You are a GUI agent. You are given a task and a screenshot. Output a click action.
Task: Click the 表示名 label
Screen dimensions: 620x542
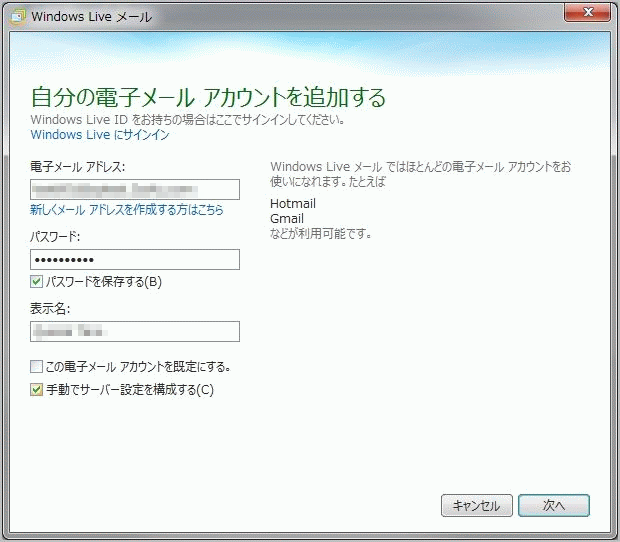click(50, 309)
